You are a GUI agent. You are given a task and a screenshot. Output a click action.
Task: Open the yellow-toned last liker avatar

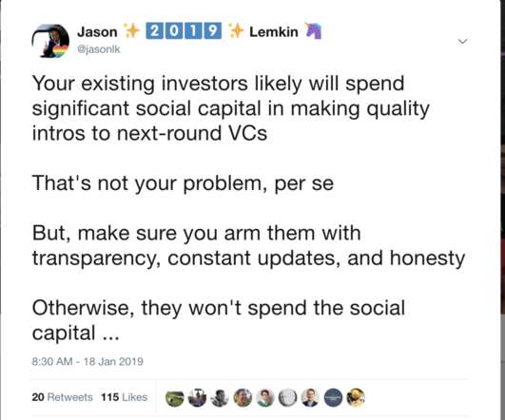(356, 398)
